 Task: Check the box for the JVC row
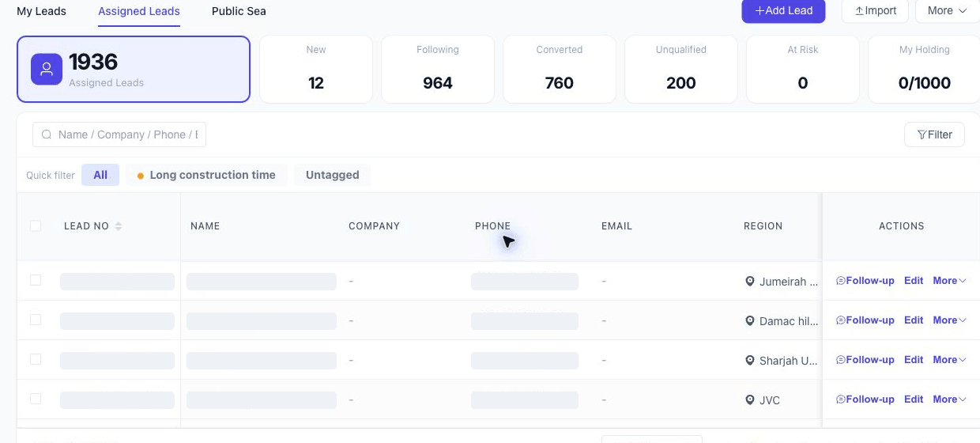click(x=36, y=399)
